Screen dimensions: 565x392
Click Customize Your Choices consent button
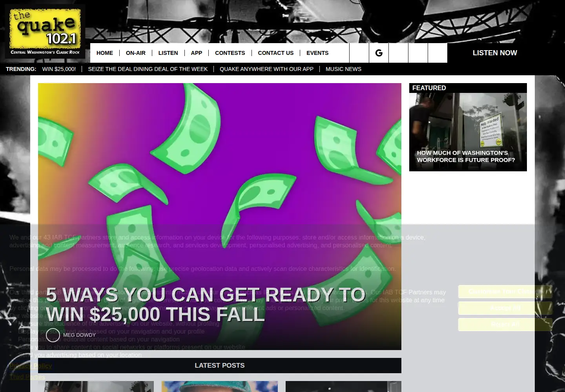(505, 292)
